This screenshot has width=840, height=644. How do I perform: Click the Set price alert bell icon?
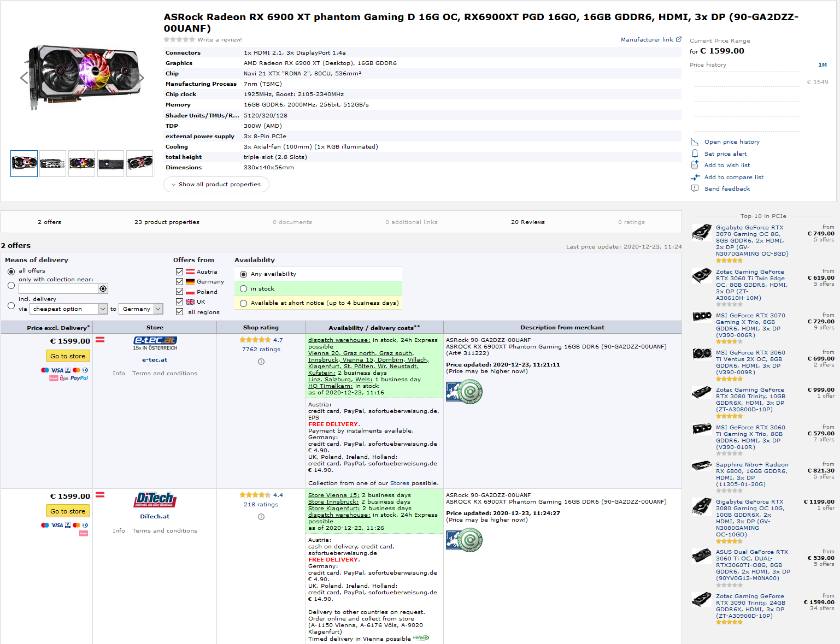(x=695, y=153)
